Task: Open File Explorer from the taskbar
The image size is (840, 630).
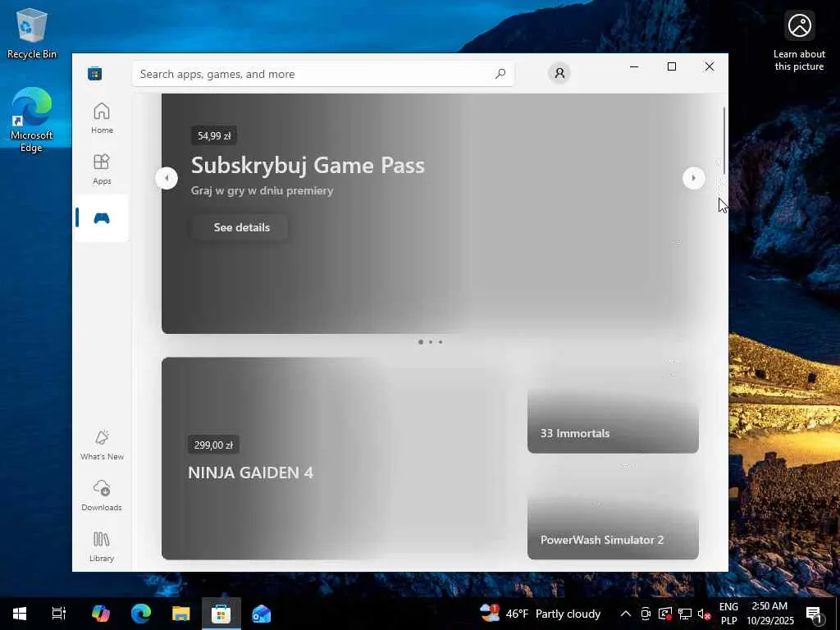Action: [x=181, y=614]
